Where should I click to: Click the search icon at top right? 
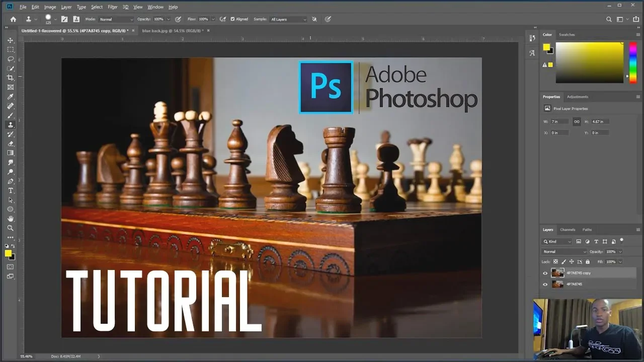[609, 19]
